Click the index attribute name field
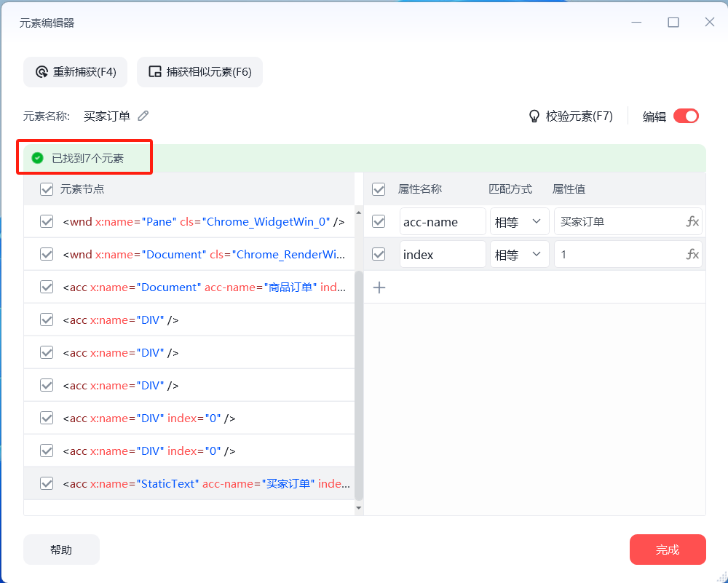The height and width of the screenshot is (583, 728). [443, 254]
